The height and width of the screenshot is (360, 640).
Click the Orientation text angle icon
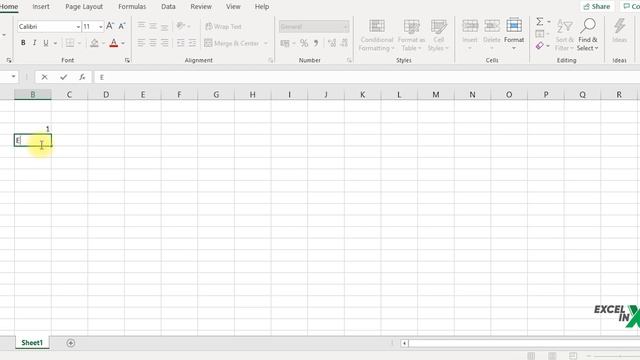coord(180,26)
